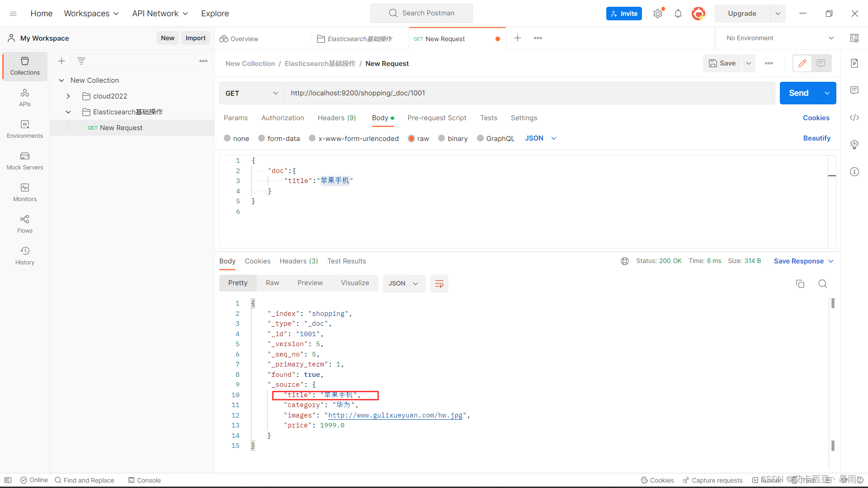Image resolution: width=868 pixels, height=488 pixels.
Task: Switch to edit mode pencil icon
Action: [802, 63]
